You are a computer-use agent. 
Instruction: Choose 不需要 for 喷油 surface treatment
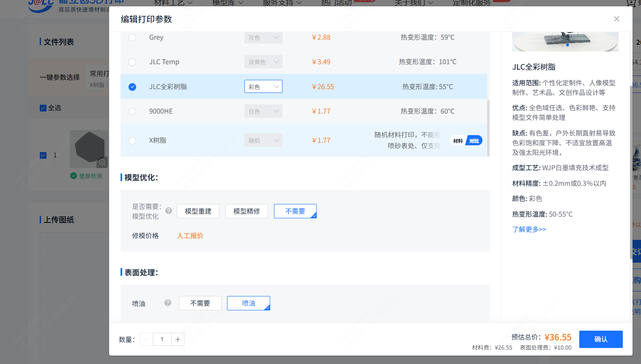pos(200,303)
